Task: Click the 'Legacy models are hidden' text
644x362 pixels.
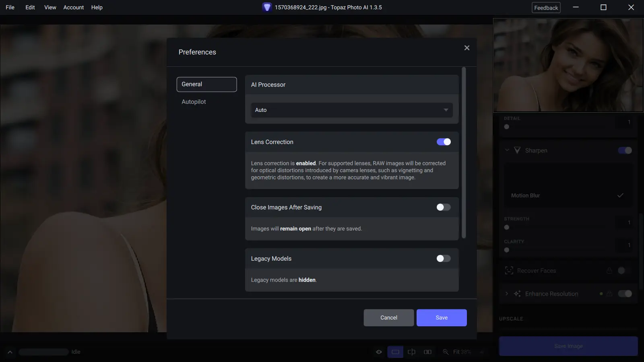Action: [x=284, y=280]
